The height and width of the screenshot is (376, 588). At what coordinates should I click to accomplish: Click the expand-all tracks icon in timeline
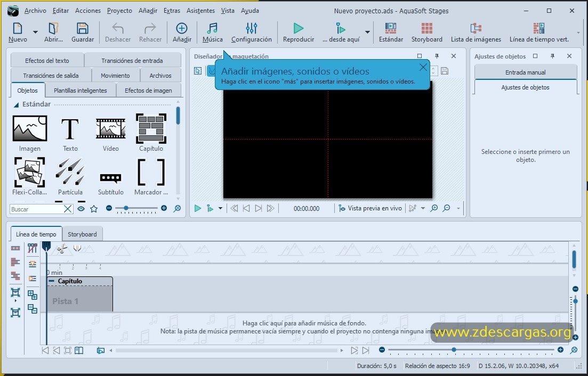(x=32, y=295)
